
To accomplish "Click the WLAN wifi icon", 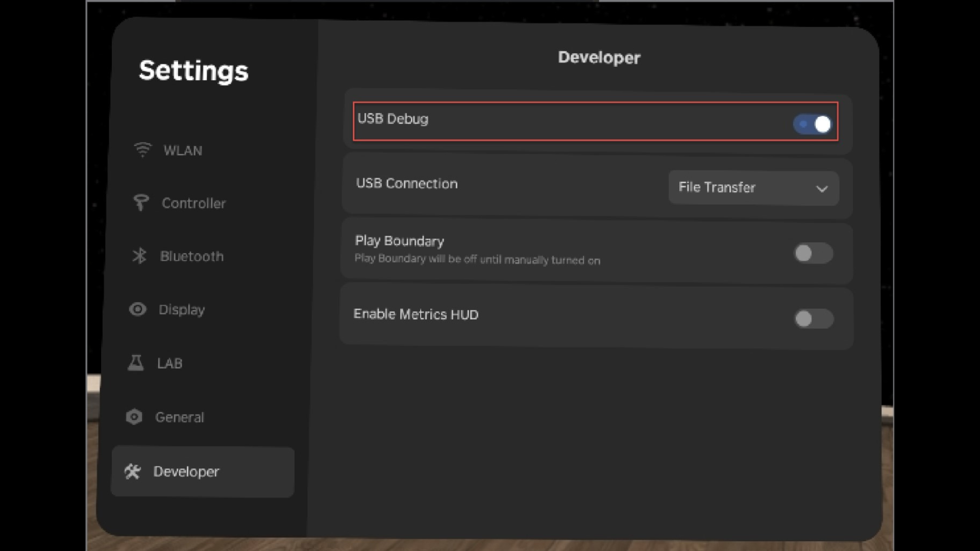I will point(142,149).
